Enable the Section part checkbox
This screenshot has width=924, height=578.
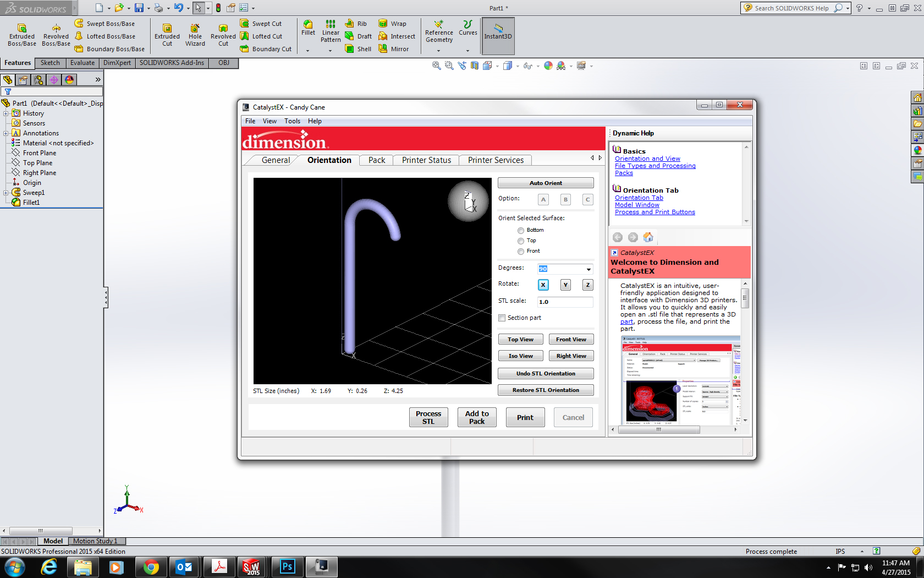click(x=502, y=318)
